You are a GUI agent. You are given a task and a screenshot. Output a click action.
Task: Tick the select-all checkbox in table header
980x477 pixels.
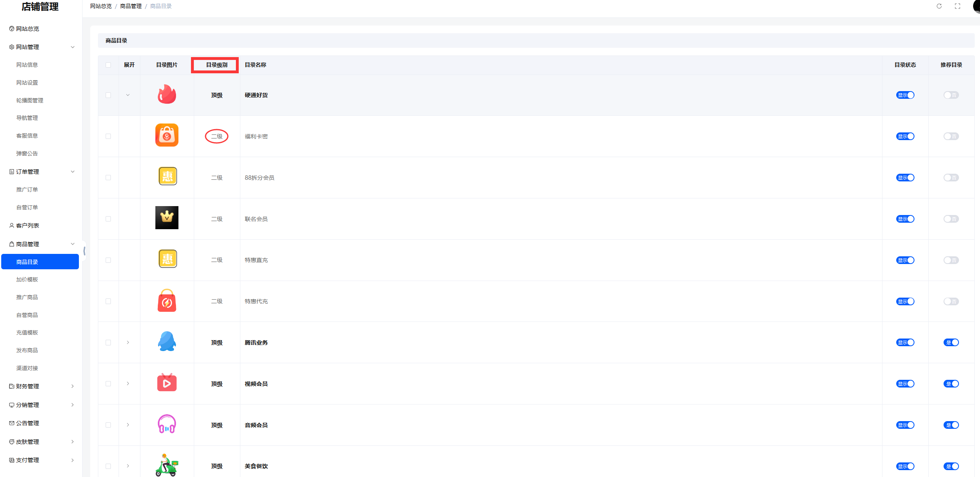click(108, 65)
